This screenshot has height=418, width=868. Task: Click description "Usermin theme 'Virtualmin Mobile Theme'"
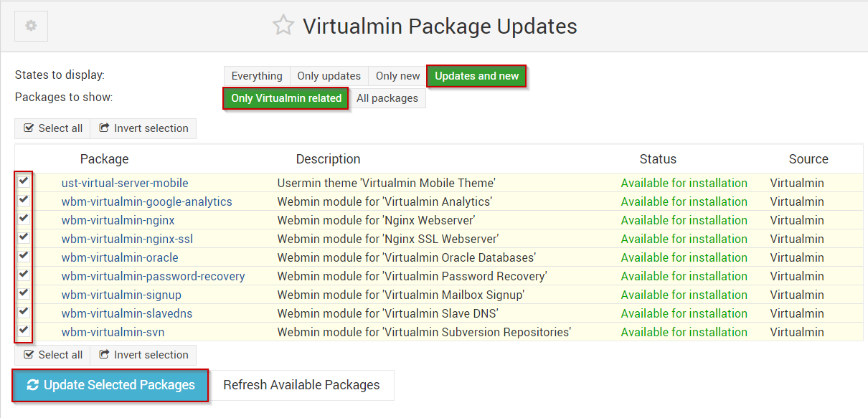[x=387, y=183]
